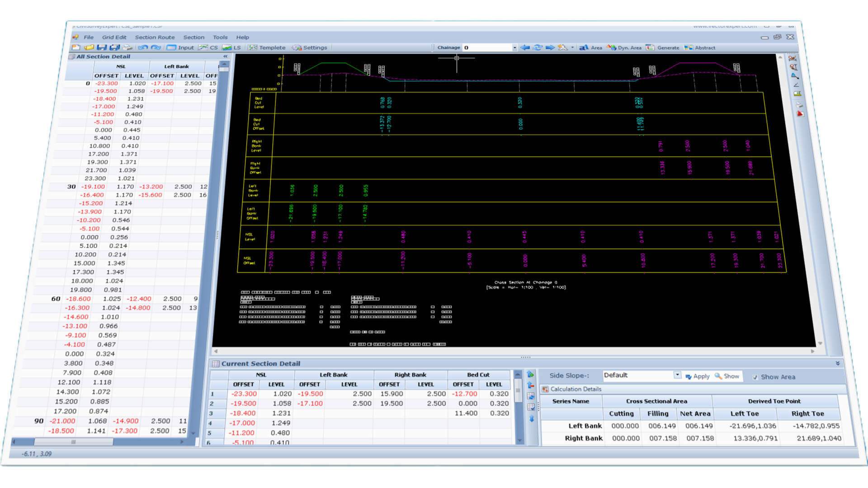Click the New file icon
868x488 pixels.
[x=75, y=47]
